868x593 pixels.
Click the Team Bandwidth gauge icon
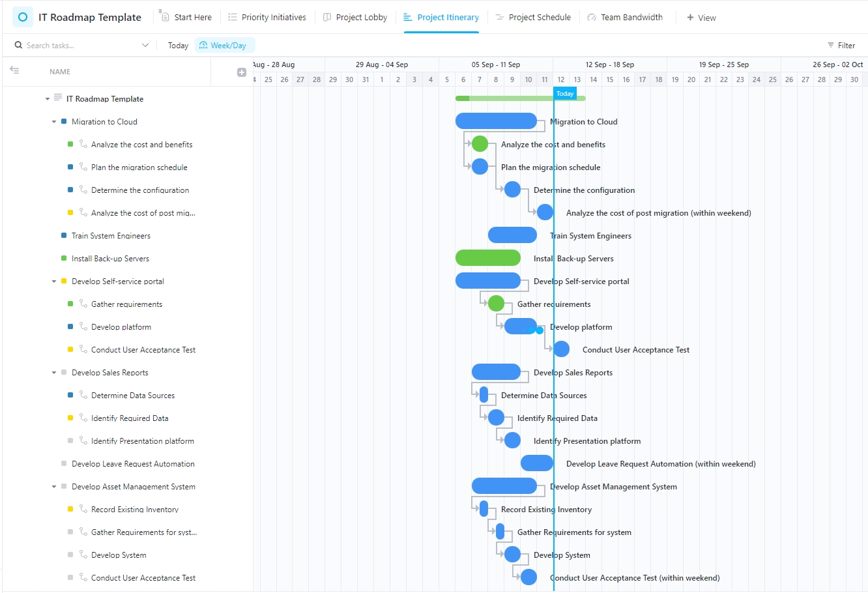[x=590, y=17]
